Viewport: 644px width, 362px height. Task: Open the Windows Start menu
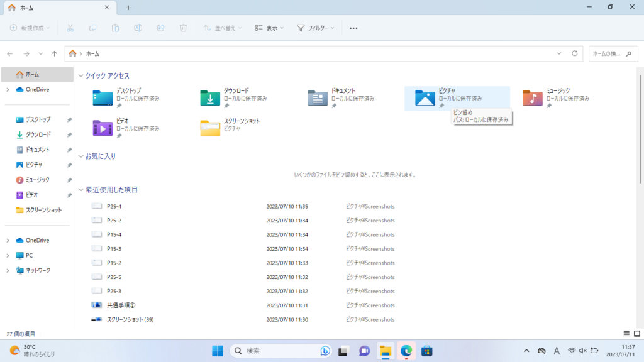[x=217, y=351]
